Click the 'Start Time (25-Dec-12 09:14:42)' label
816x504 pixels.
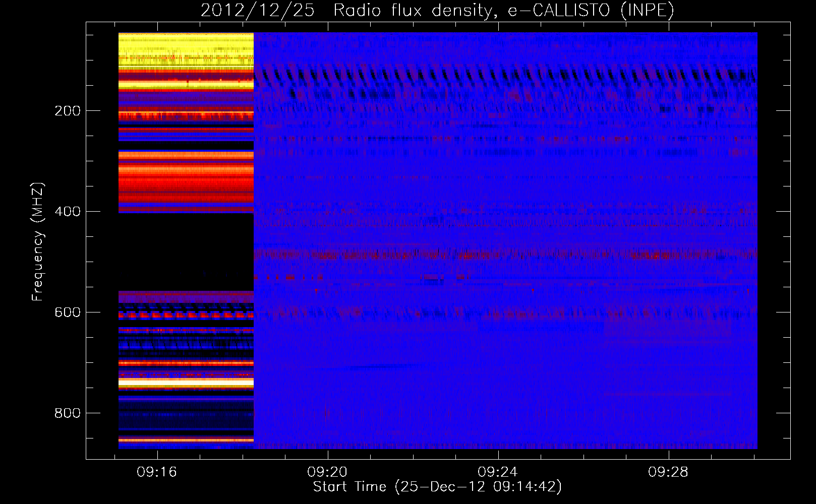[x=437, y=487]
